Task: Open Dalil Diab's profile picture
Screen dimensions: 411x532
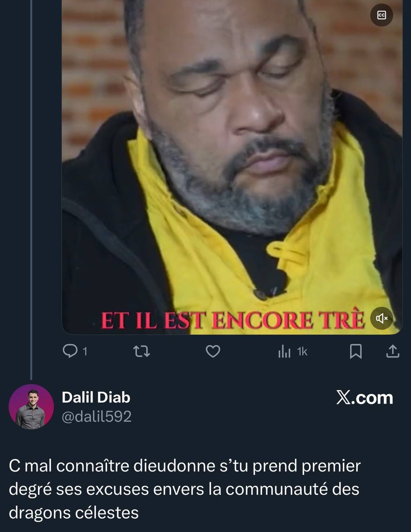Action: [x=31, y=406]
